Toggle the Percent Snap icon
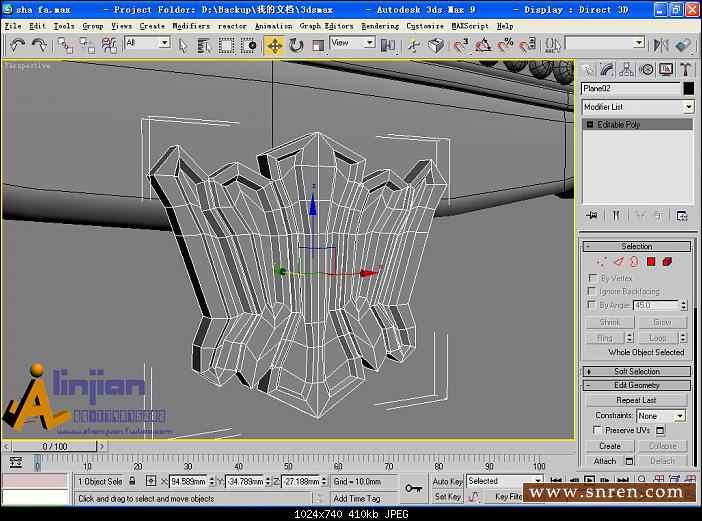 pos(505,45)
